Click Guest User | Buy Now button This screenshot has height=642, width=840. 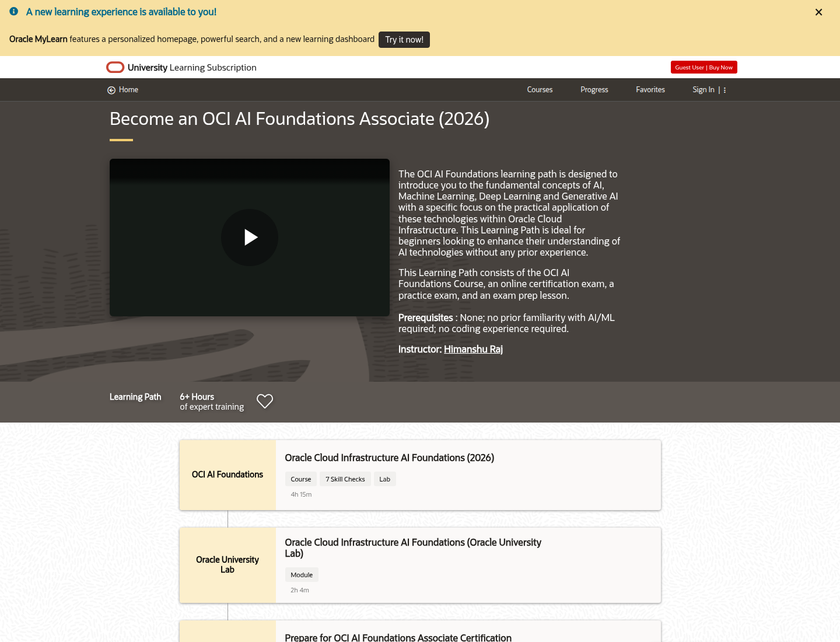click(x=703, y=67)
